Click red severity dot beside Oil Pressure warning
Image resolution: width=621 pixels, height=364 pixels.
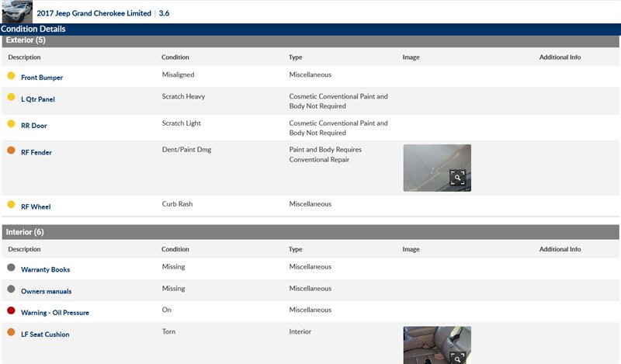click(11, 311)
